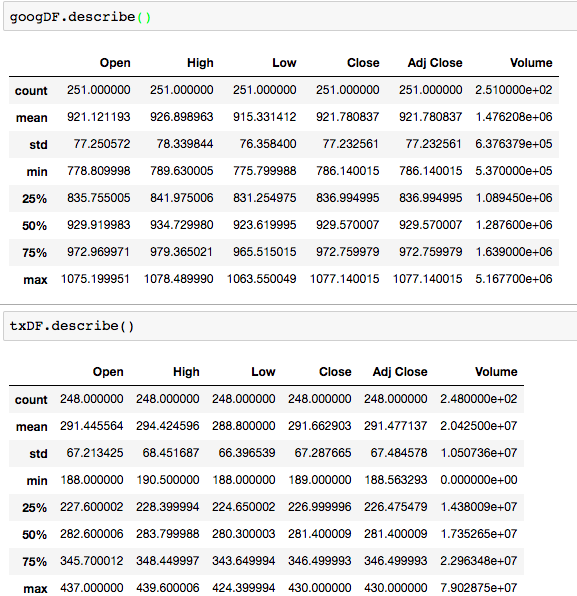The height and width of the screenshot is (596, 577).
Task: Select txDF 25% Adj Close value 226.475479
Action: (x=396, y=507)
